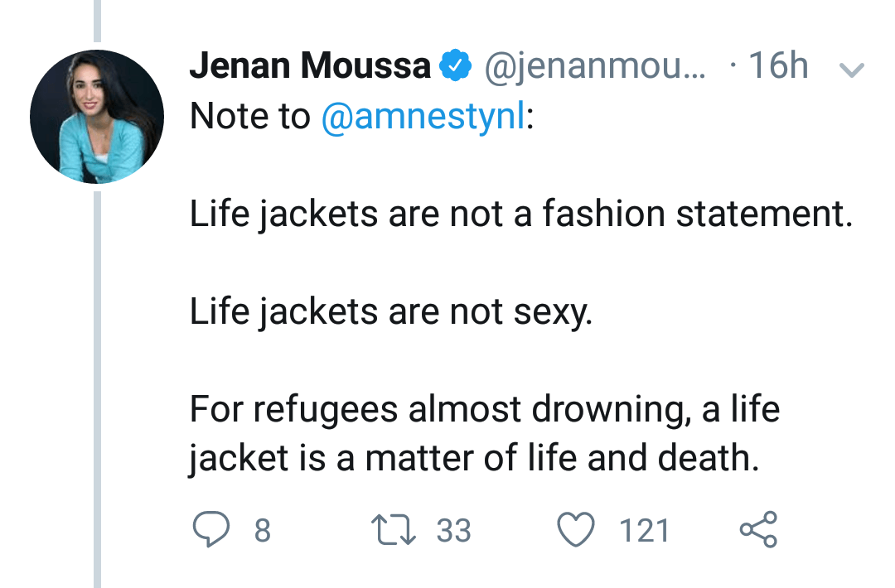Screen dimensions: 895x588
Task: Open the @jenanmou... handle link
Action: click(x=594, y=66)
